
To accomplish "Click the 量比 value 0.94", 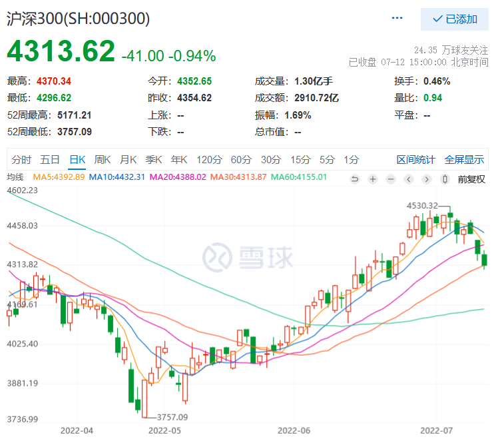I will tap(433, 98).
